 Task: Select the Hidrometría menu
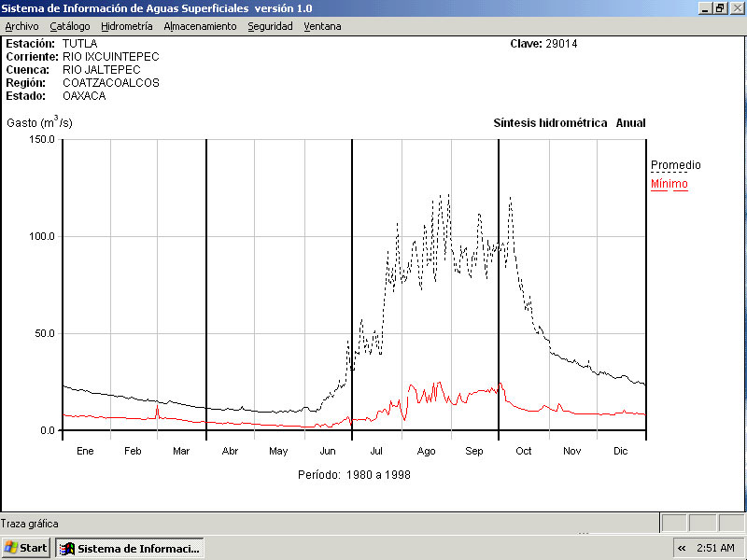click(126, 26)
